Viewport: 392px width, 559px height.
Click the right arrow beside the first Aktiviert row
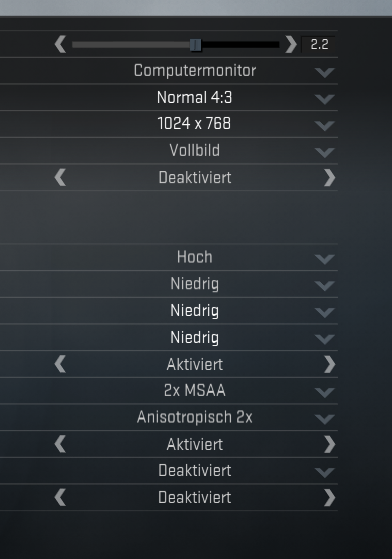coord(330,365)
